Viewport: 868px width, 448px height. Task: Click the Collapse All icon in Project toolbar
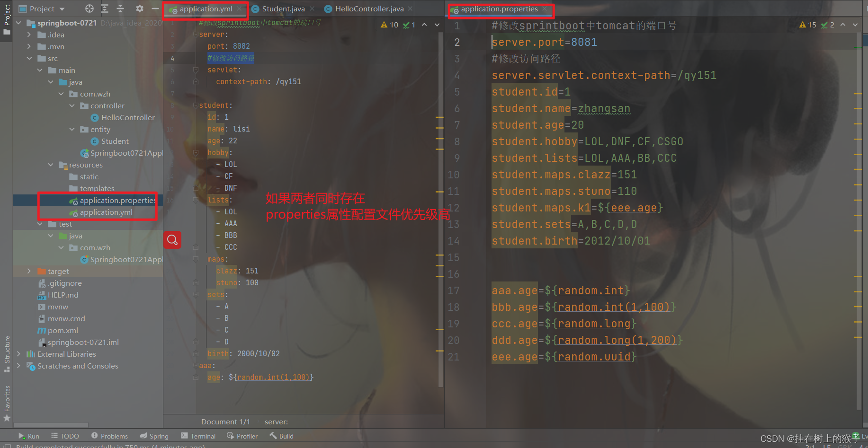pos(120,9)
